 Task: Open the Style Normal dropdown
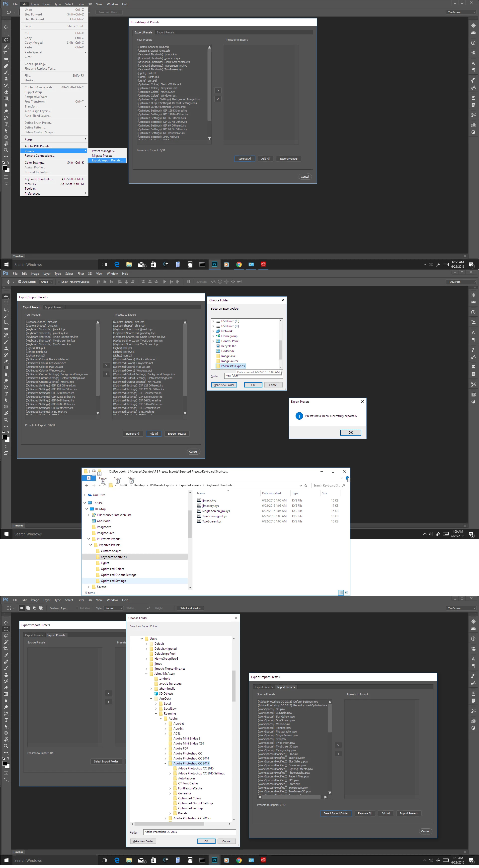(113, 608)
